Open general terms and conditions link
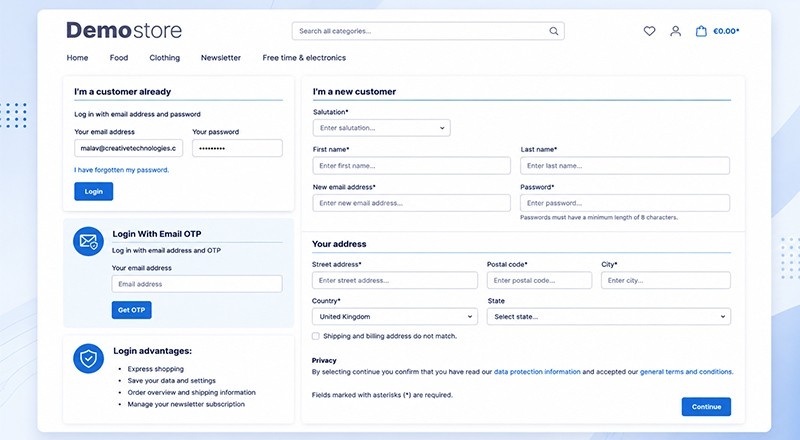Viewport: 800px width, 440px height. (686, 372)
